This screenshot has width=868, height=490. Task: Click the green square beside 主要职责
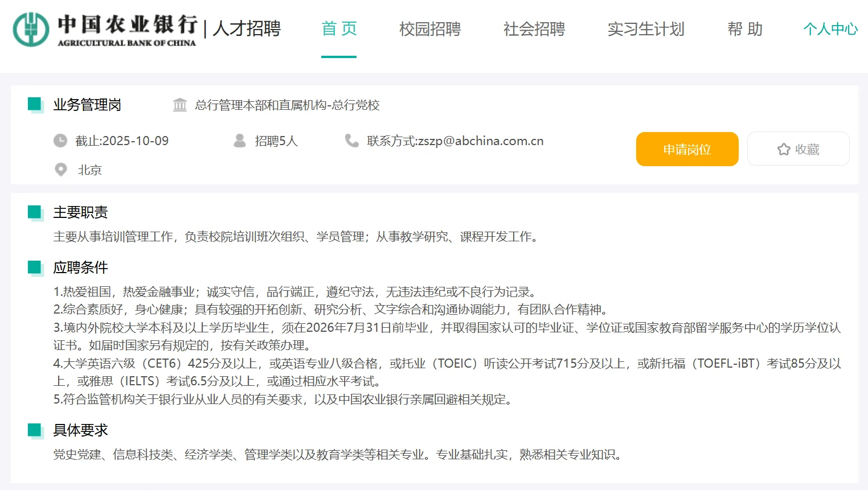coord(35,212)
